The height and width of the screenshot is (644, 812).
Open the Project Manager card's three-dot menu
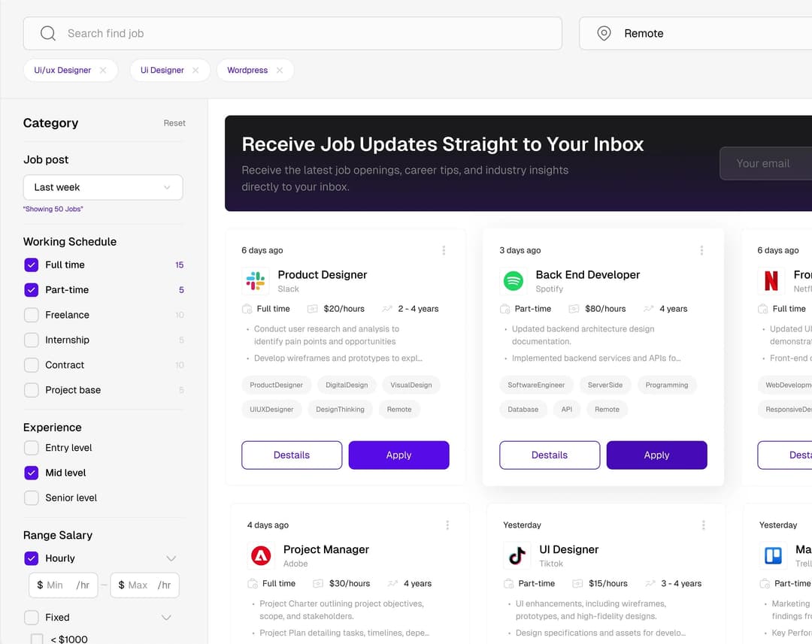point(447,525)
